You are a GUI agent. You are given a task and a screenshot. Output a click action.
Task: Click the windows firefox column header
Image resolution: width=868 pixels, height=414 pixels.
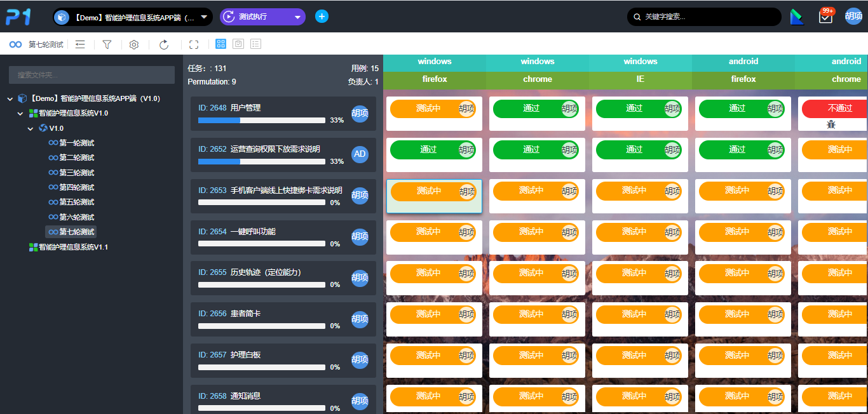tap(435, 70)
